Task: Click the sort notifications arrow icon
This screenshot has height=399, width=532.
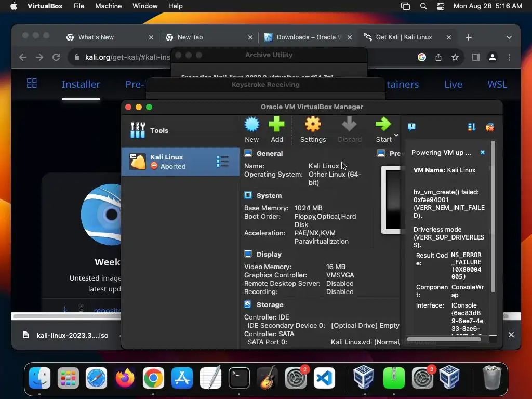Action: pos(472,127)
